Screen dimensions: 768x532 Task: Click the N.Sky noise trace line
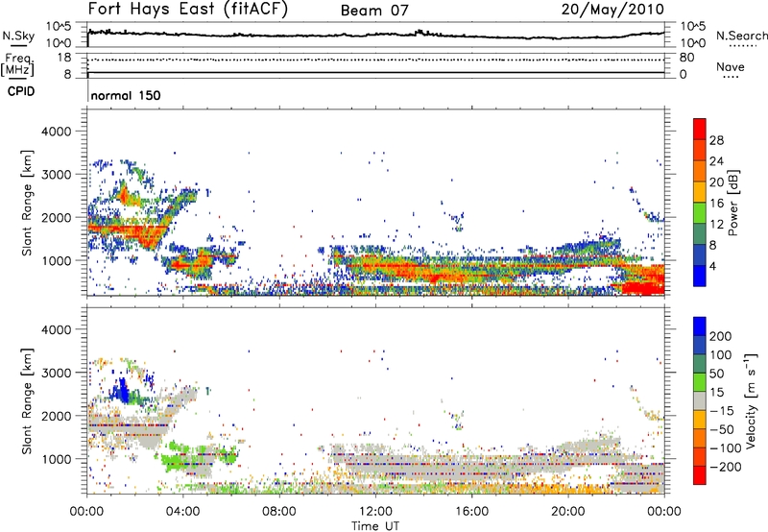click(x=375, y=36)
